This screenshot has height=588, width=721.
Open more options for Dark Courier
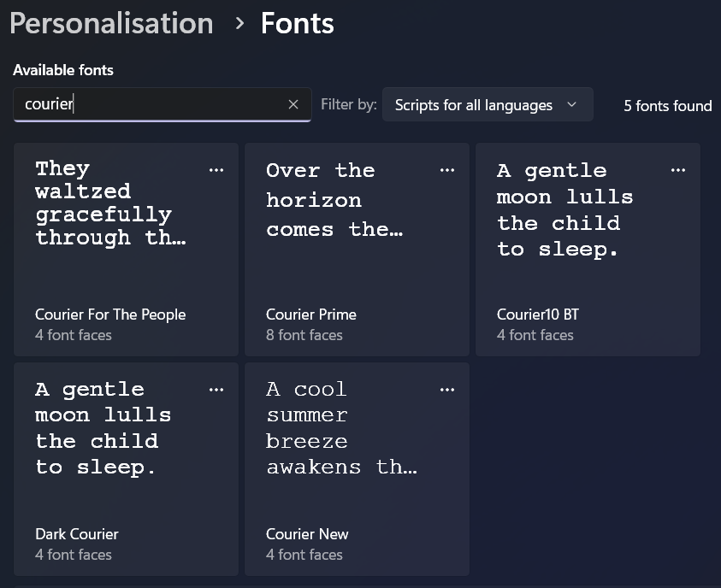tap(216, 390)
